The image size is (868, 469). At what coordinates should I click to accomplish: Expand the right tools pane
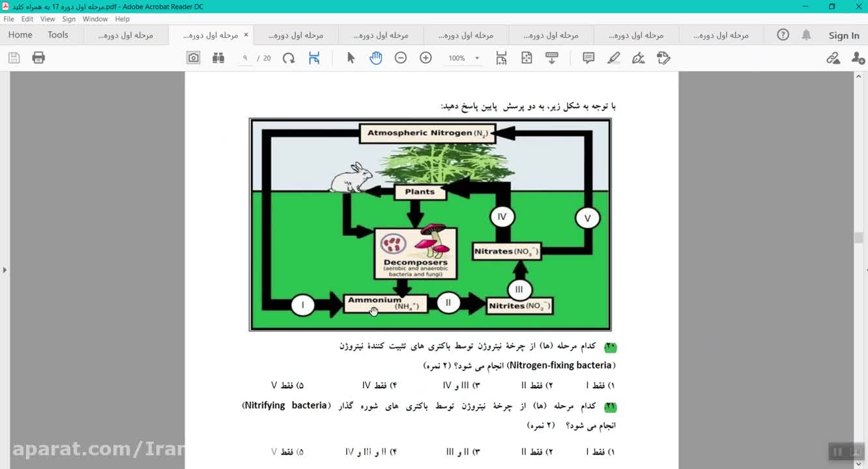865,269
